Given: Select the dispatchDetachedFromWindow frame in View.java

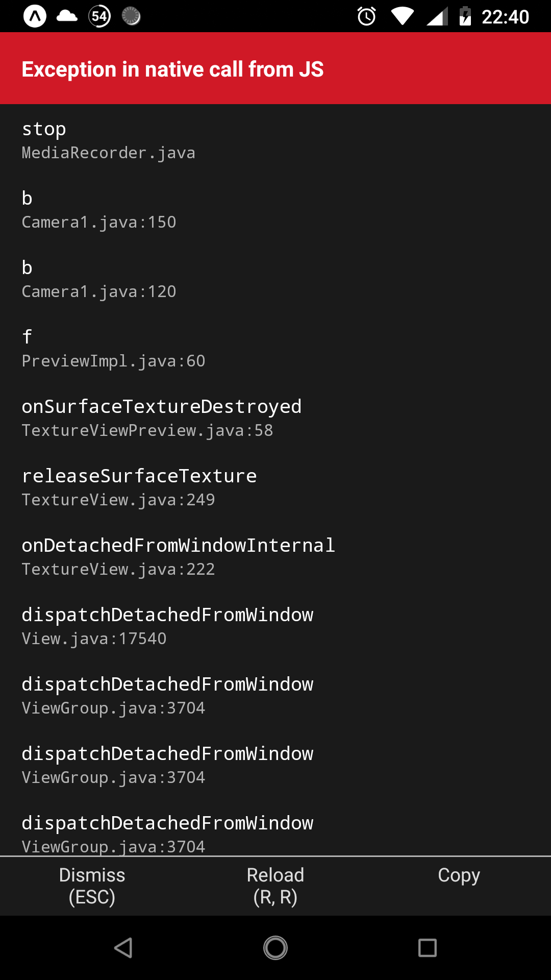Looking at the screenshot, I should coord(167,626).
